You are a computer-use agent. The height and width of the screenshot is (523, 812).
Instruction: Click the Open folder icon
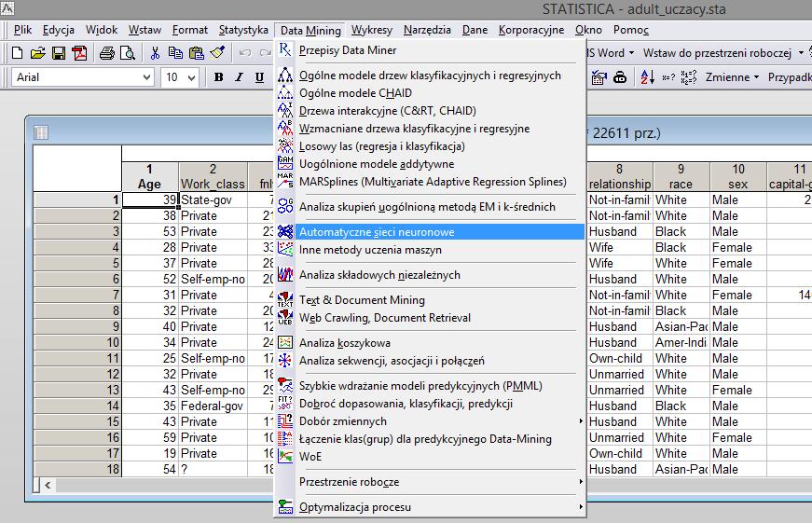37,53
